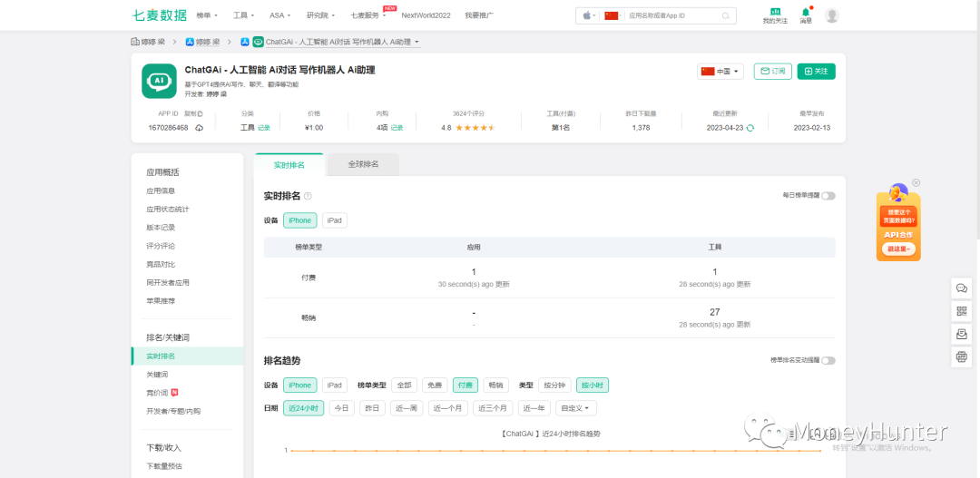This screenshot has width=980, height=478.
Task: Expand the breadcrumb ChatGAi app dropdown arrow
Action: [417, 43]
